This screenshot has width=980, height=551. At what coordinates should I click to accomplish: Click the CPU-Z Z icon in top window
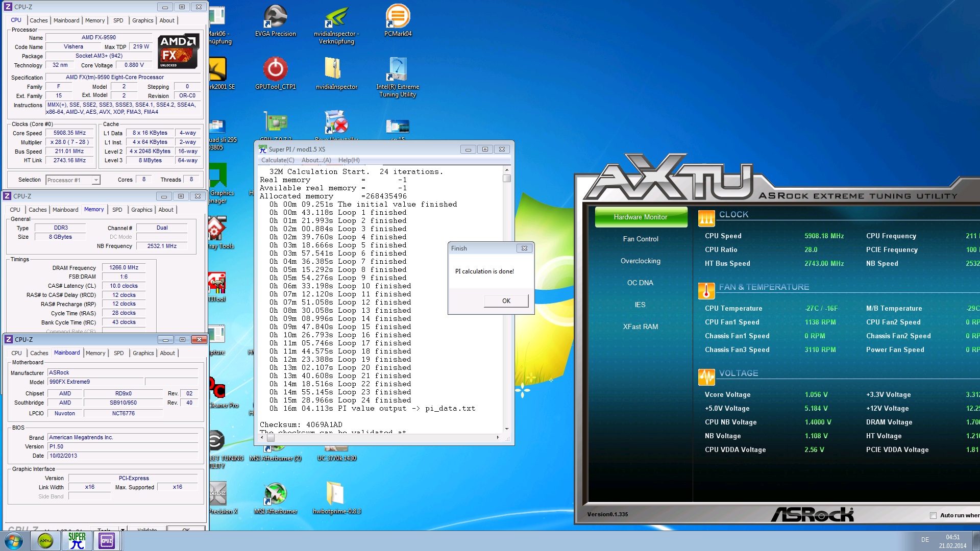[8, 7]
